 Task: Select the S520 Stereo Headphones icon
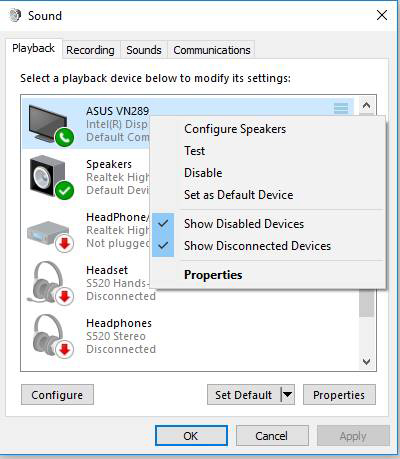(x=50, y=337)
